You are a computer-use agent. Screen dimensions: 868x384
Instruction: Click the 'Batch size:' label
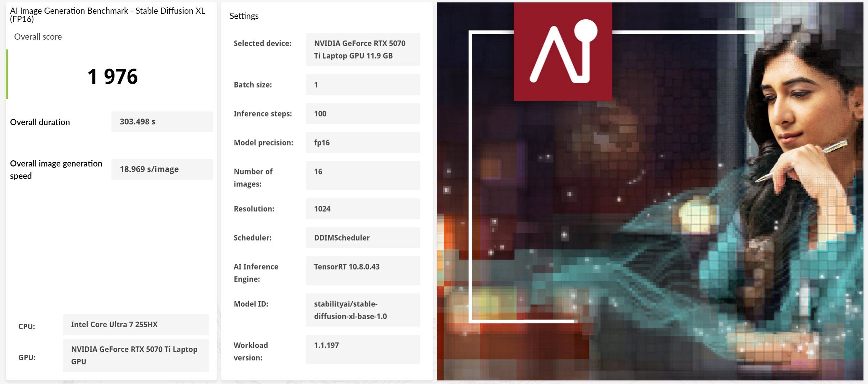(x=253, y=85)
